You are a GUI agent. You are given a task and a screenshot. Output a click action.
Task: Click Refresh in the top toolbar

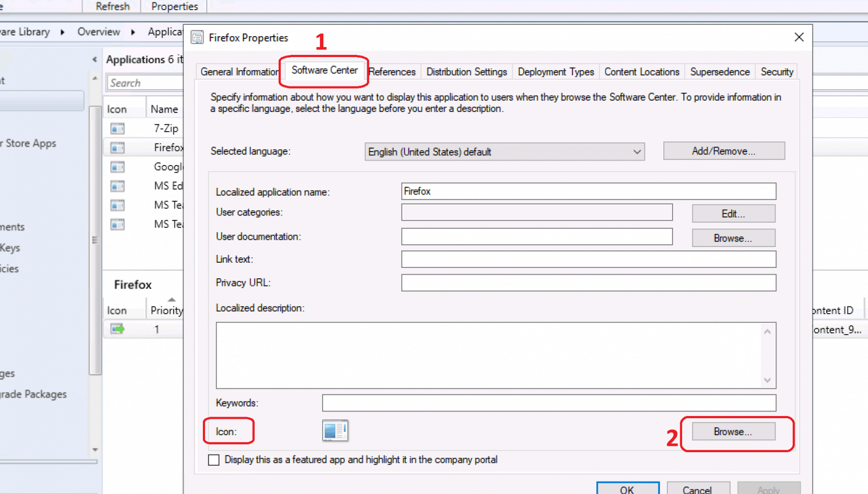111,6
